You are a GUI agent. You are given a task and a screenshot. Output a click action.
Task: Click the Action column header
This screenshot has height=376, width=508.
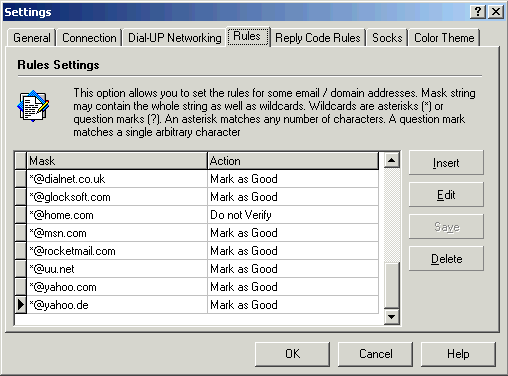(293, 161)
